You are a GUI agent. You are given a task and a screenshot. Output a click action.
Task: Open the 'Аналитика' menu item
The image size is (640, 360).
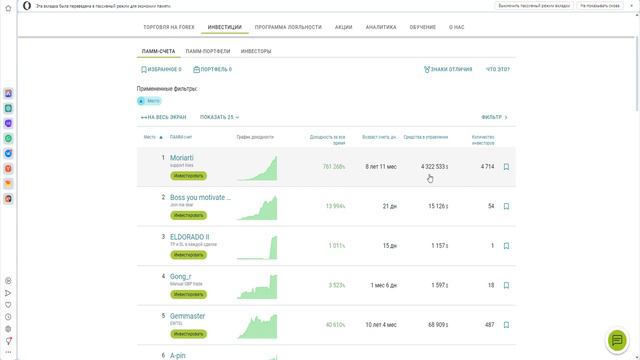(381, 27)
